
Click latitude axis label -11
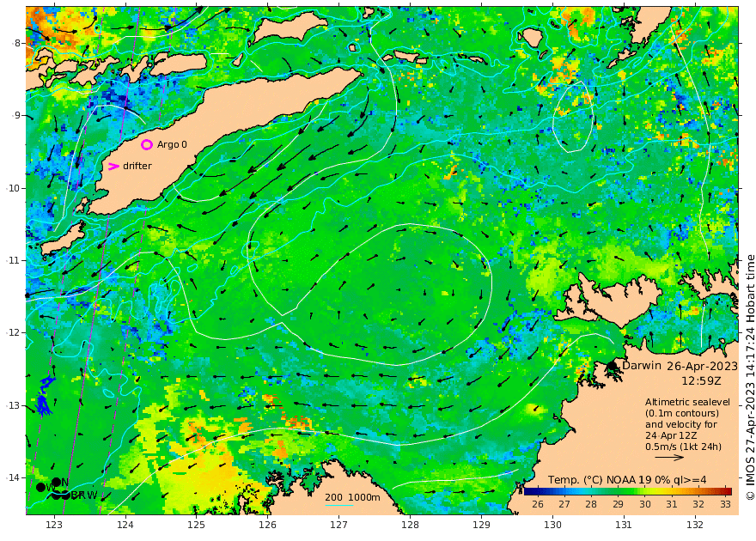[x=14, y=260]
